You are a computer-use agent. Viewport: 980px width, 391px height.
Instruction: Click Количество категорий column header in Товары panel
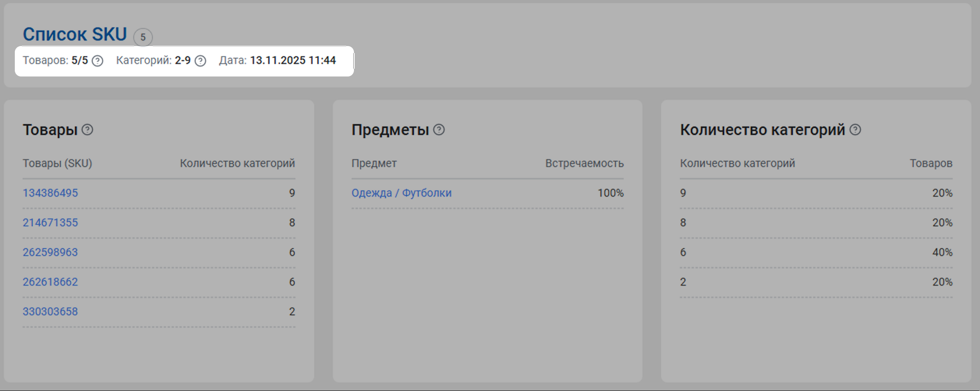237,163
